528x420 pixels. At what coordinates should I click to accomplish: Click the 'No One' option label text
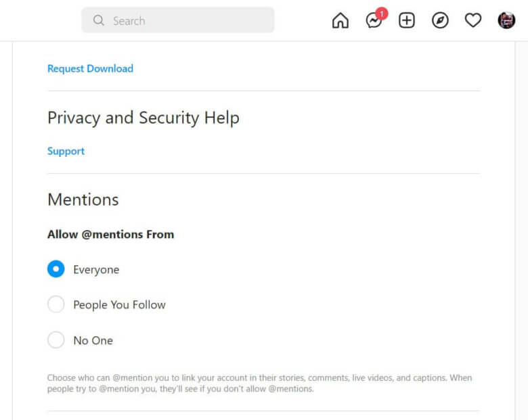pyautogui.click(x=93, y=340)
